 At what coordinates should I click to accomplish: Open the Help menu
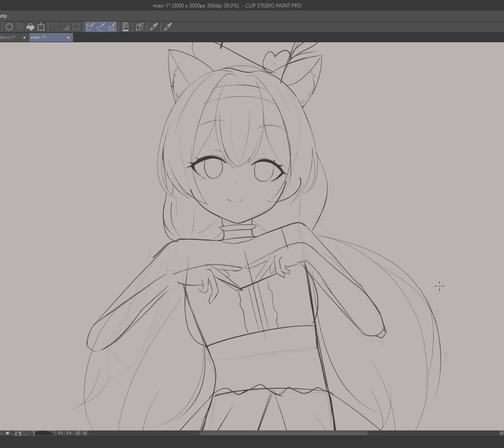pos(3,16)
